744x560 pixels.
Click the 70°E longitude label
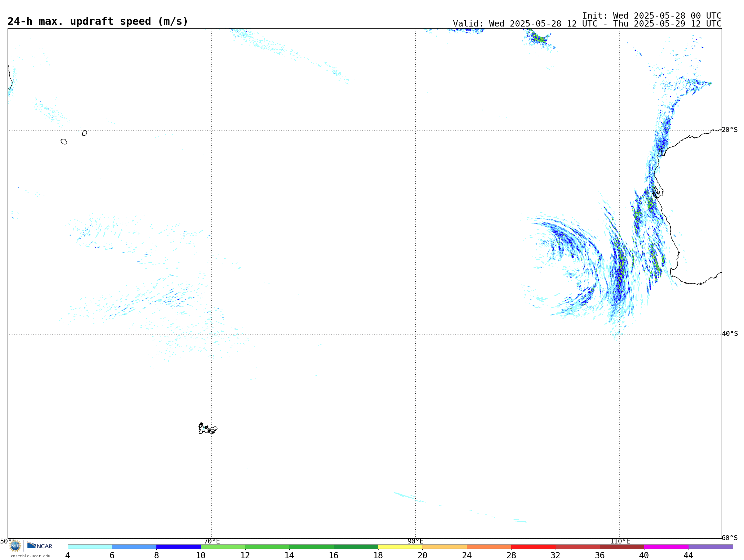click(x=212, y=541)
